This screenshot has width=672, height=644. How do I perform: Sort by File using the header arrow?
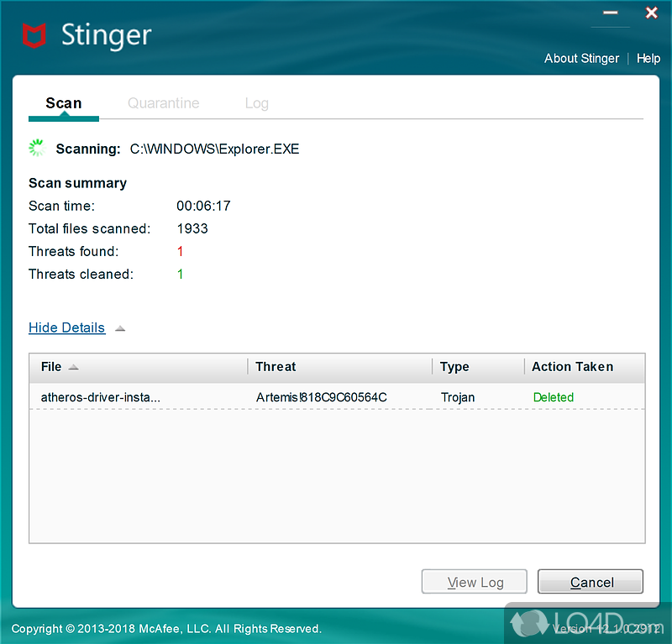click(x=74, y=367)
